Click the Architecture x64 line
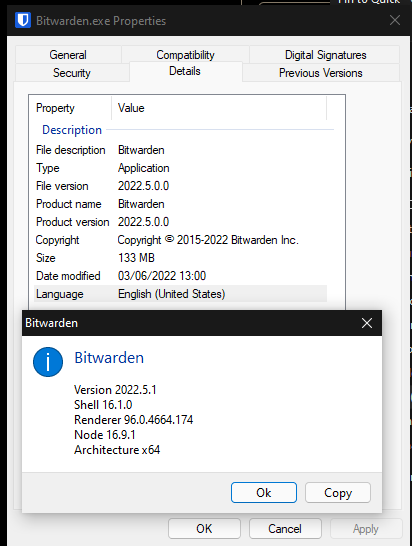This screenshot has width=412, height=546. click(x=117, y=450)
